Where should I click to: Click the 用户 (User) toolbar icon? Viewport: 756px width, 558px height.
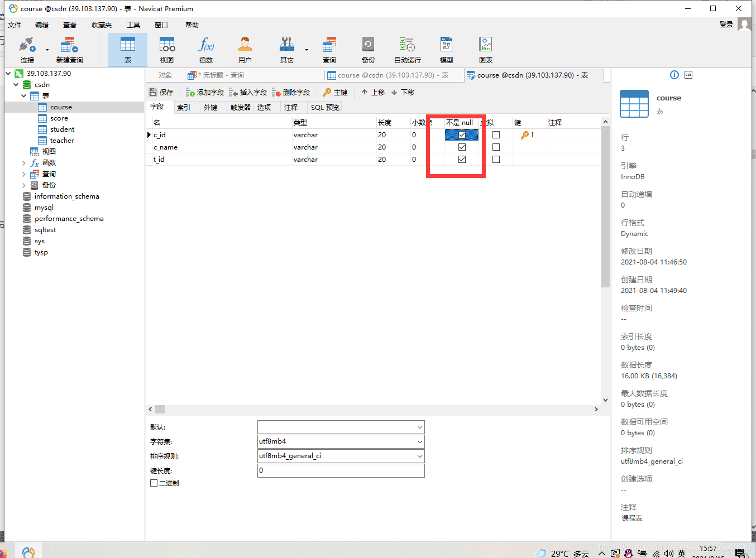pyautogui.click(x=245, y=49)
